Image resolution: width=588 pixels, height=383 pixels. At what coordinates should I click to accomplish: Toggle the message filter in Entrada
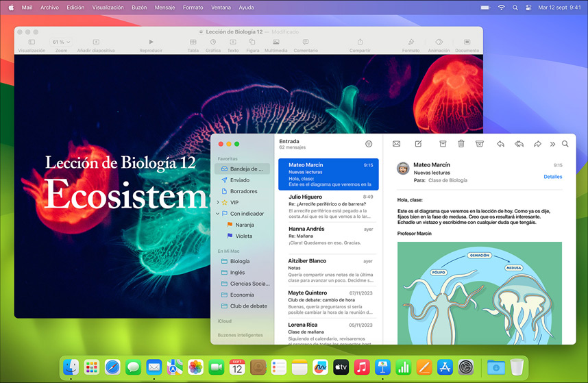(369, 144)
